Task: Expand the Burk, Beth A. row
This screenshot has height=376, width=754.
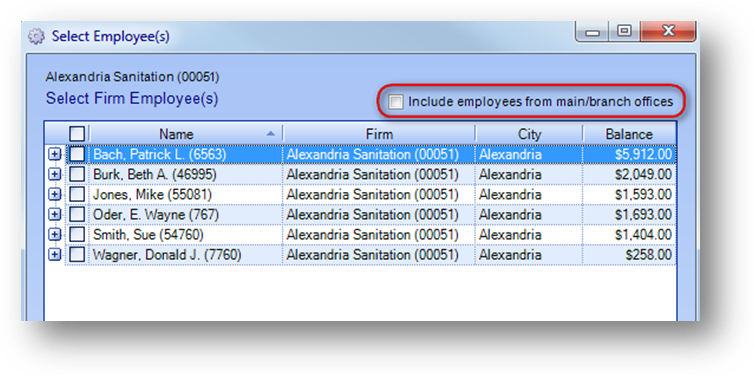Action: (55, 174)
